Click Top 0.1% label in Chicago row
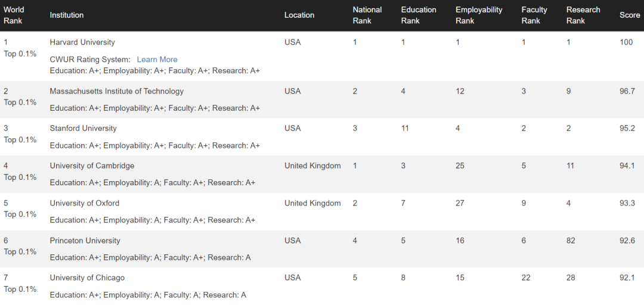This screenshot has height=305, width=644. click(20, 290)
